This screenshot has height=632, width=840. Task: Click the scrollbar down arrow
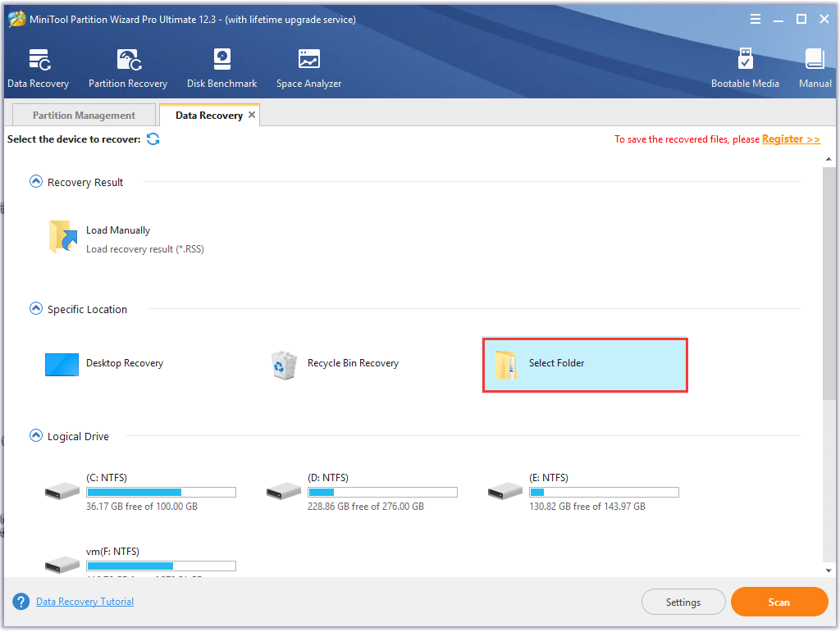point(829,571)
